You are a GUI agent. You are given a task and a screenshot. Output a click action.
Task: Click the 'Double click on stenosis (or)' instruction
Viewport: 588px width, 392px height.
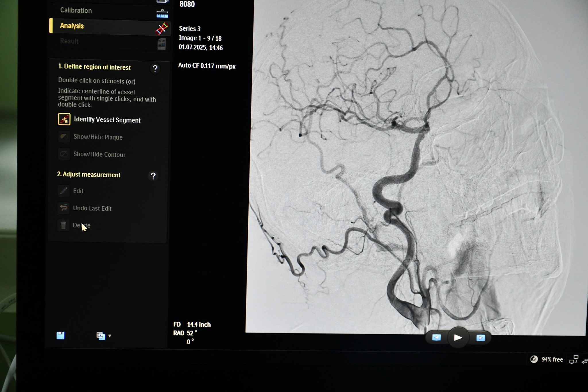97,81
